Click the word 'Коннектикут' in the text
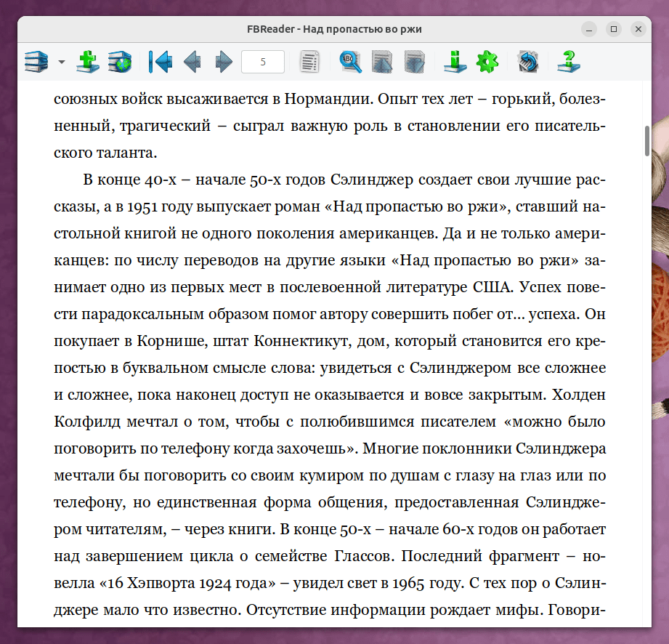Screen dimensions: 669x644 (x=301, y=341)
